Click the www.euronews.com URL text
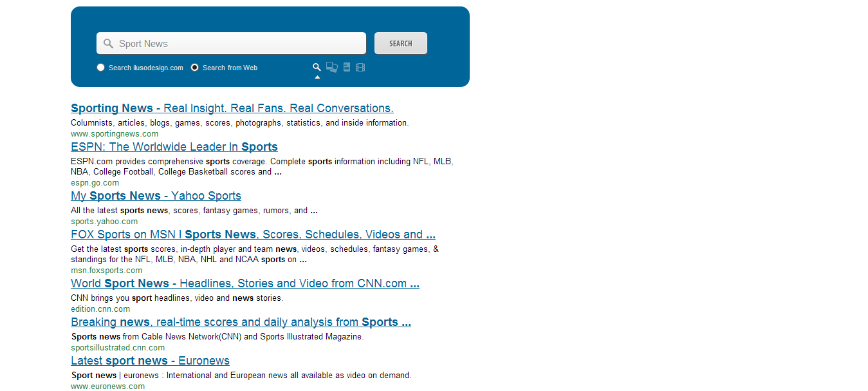The height and width of the screenshot is (391, 868). click(x=107, y=386)
